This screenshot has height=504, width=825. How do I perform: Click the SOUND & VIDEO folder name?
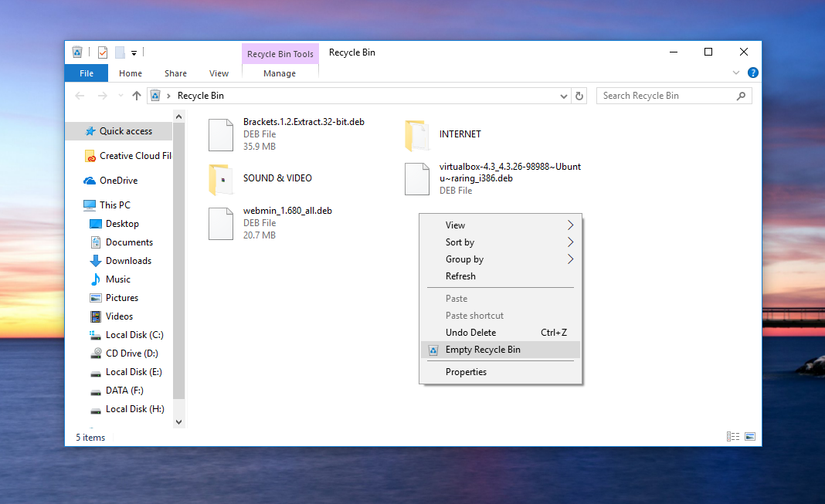pyautogui.click(x=277, y=178)
